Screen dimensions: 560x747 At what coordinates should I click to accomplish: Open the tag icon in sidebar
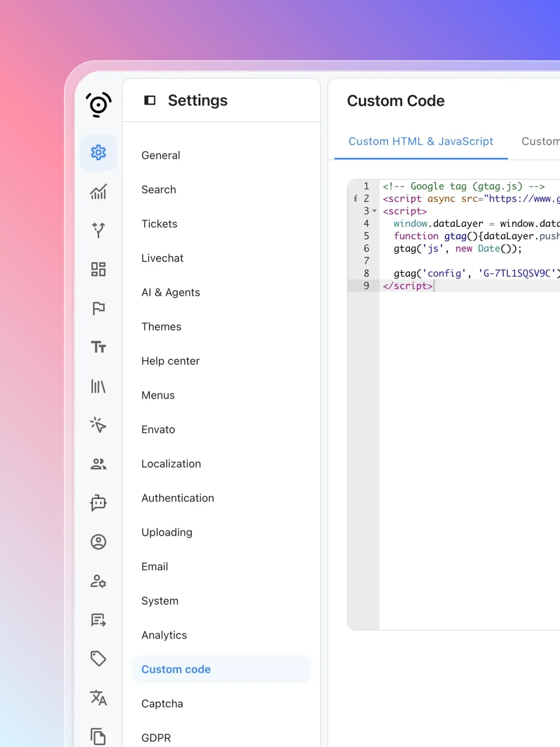coord(98,659)
